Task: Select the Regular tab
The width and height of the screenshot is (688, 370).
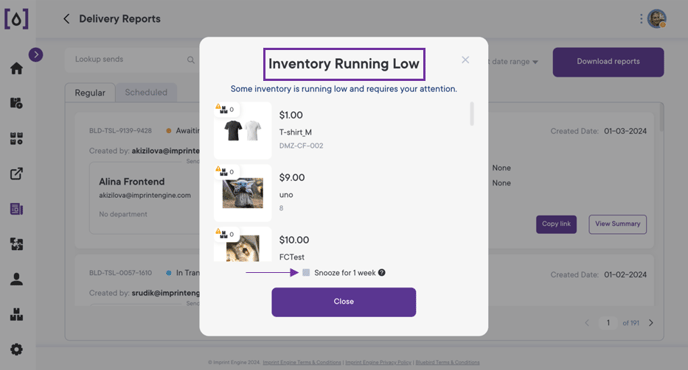Action: [x=90, y=93]
